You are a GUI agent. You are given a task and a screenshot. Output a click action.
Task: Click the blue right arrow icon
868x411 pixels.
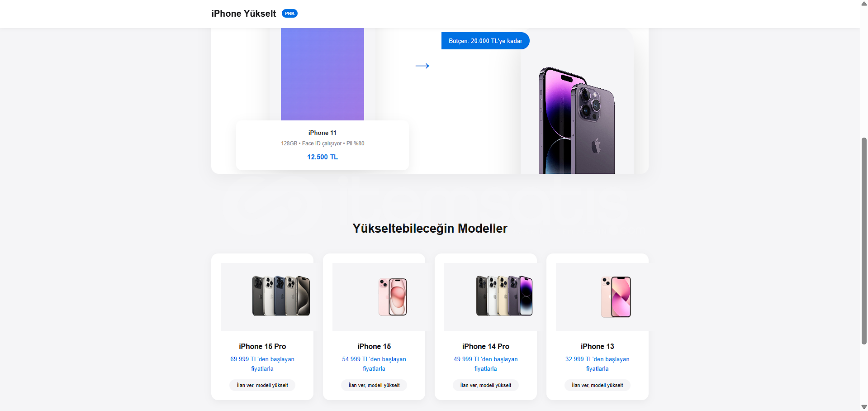pos(422,66)
